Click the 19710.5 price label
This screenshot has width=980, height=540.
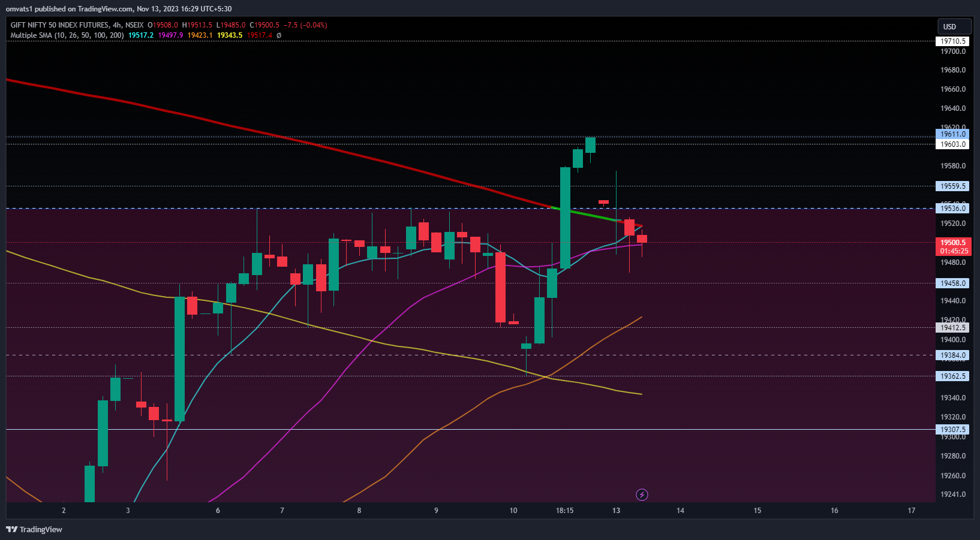click(x=952, y=41)
